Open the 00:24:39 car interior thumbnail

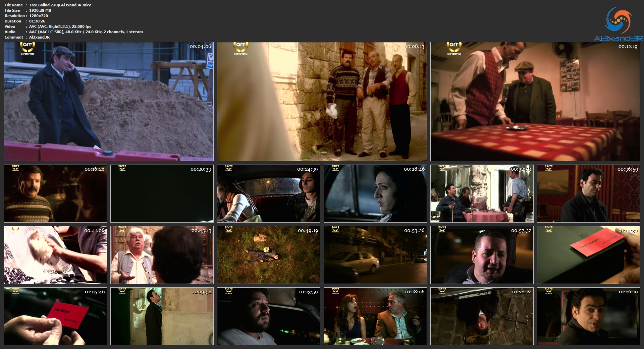point(269,193)
